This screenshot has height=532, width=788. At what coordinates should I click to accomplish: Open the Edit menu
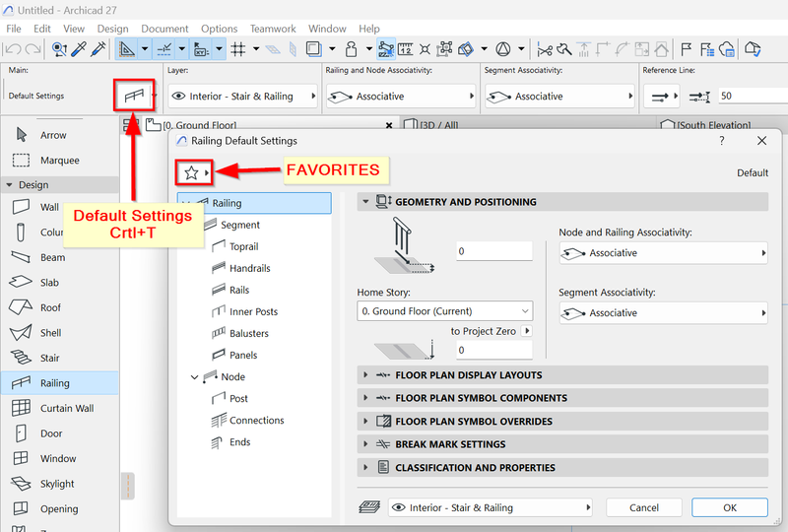[42, 29]
